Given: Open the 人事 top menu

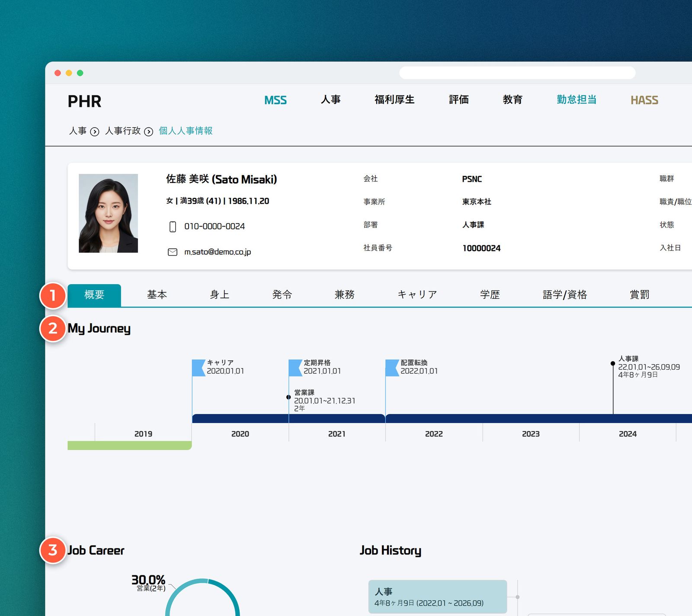Looking at the screenshot, I should (331, 99).
